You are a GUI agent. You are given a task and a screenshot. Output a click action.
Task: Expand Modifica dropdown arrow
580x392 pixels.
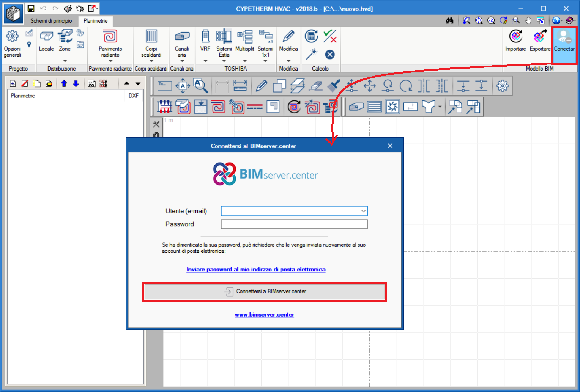tap(288, 61)
